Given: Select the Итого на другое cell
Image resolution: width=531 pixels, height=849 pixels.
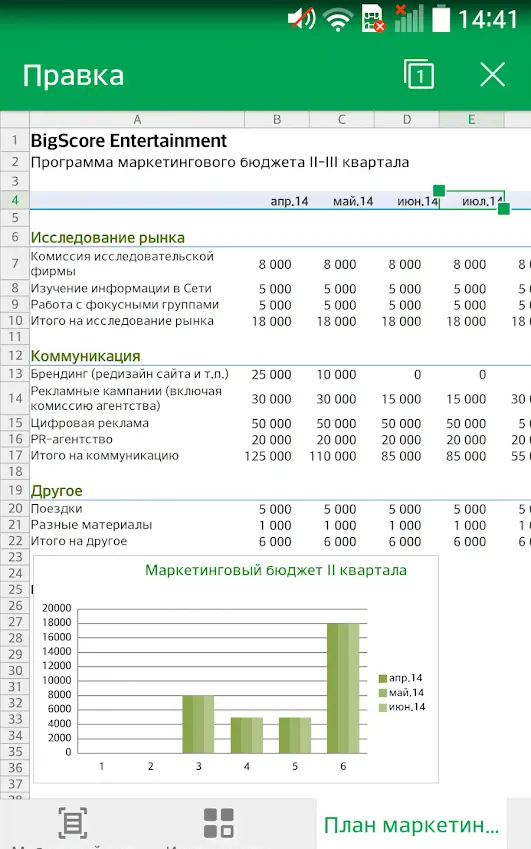Looking at the screenshot, I should point(78,541).
